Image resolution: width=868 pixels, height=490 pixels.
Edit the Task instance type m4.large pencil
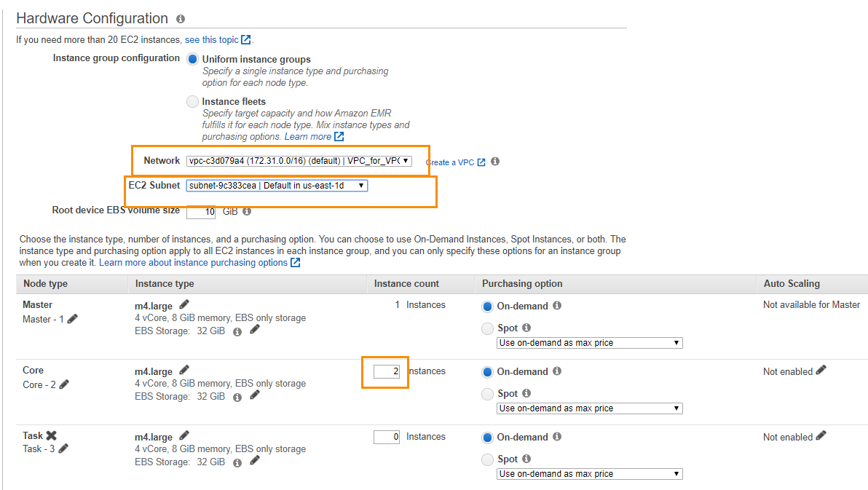(184, 435)
